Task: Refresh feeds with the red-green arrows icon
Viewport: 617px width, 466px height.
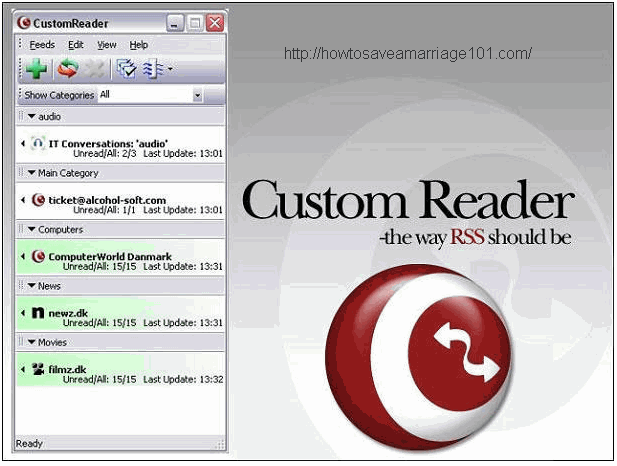Action: click(66, 69)
